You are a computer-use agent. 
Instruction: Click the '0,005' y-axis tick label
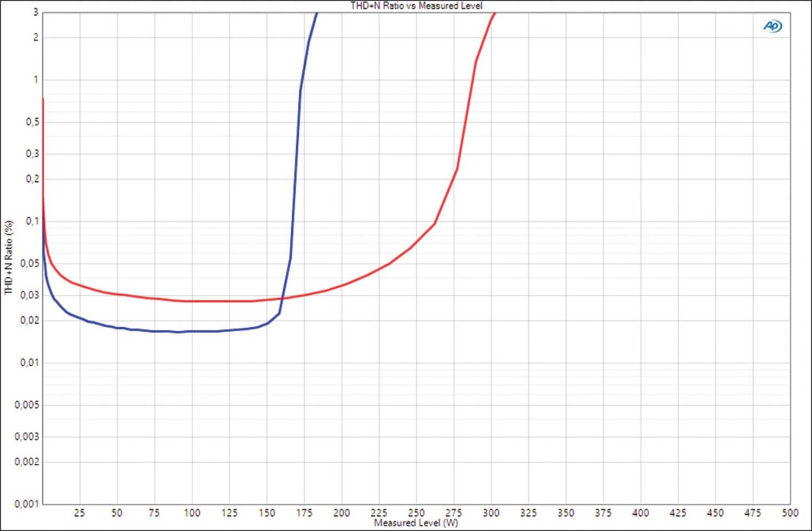[x=27, y=405]
